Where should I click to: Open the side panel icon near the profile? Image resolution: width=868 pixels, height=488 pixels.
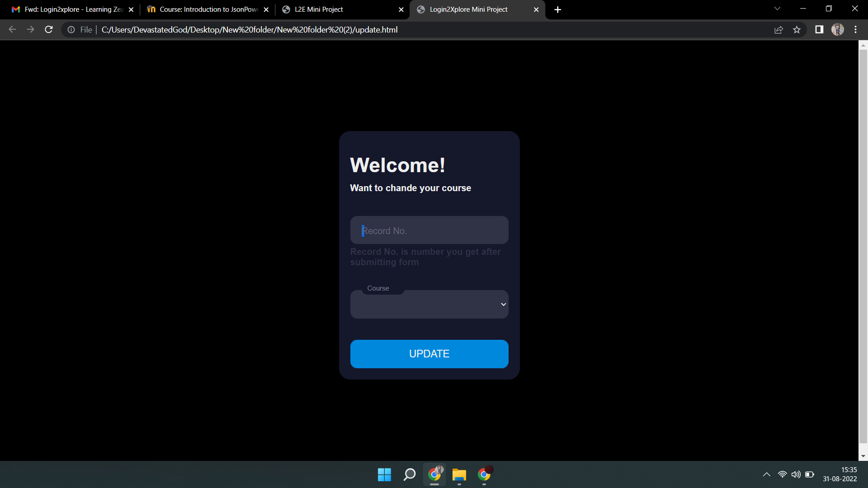[x=819, y=29]
